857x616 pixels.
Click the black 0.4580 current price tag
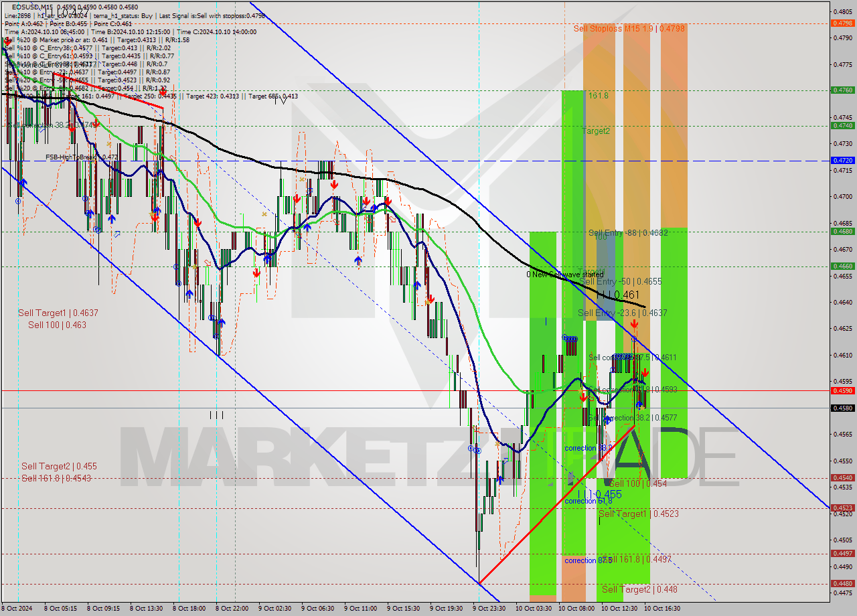click(842, 408)
